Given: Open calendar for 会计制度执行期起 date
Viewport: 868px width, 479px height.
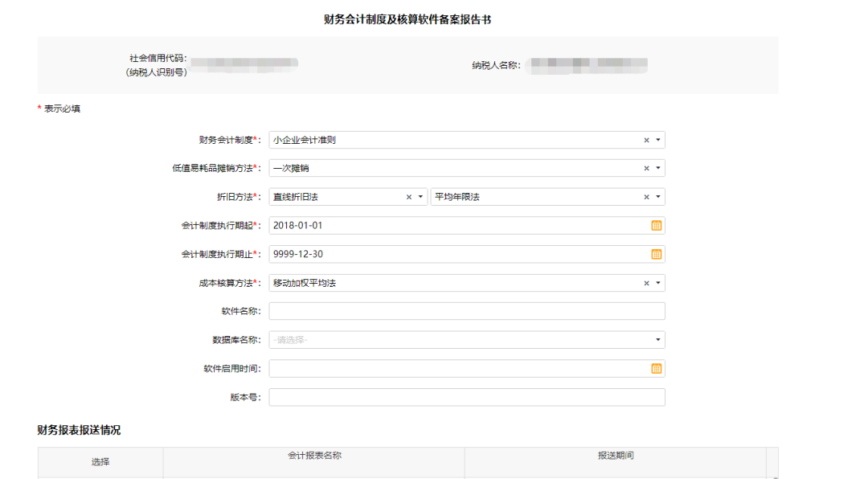Looking at the screenshot, I should (x=656, y=225).
